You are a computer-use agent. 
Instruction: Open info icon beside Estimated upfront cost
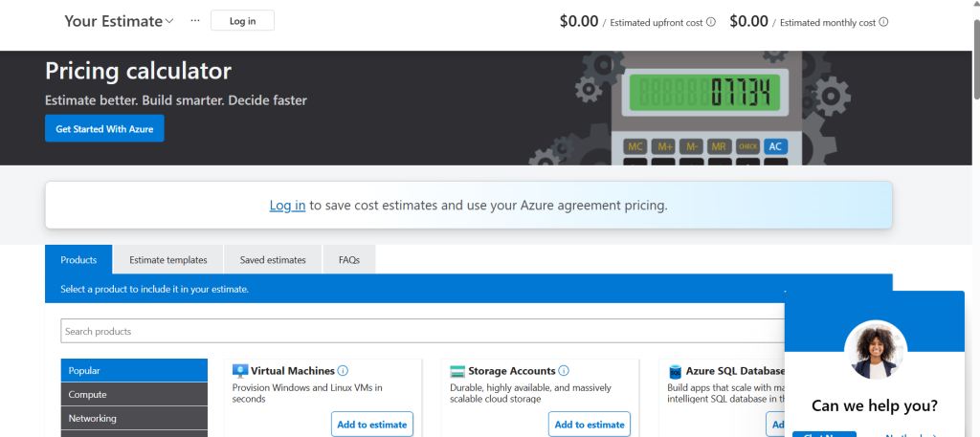(711, 23)
